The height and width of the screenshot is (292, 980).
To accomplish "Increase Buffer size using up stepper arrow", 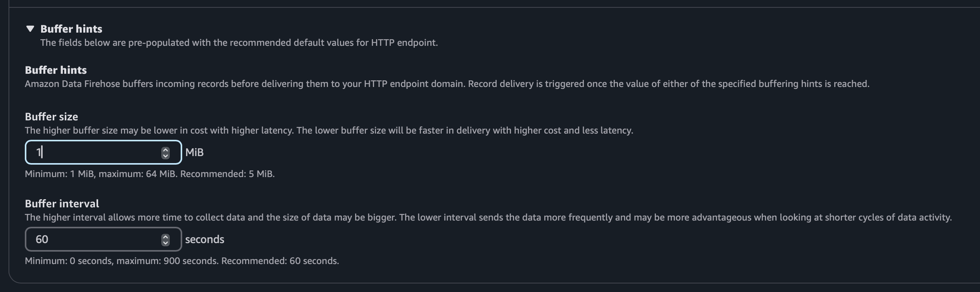I will click(166, 149).
